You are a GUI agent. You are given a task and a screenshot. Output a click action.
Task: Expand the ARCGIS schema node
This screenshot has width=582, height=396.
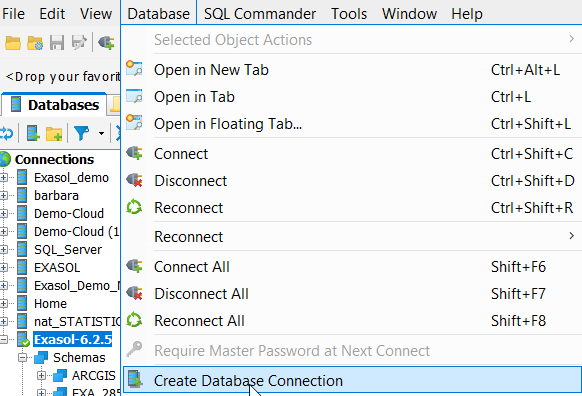41,376
